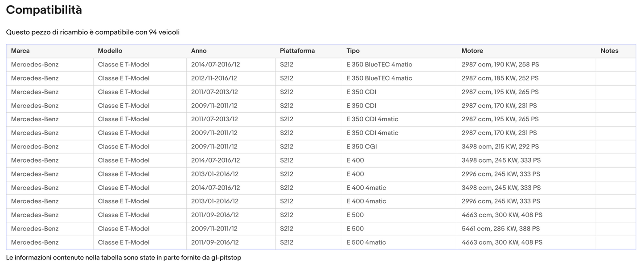This screenshot has width=644, height=267.
Task: Click the gl-pitstop information note
Action: pyautogui.click(x=123, y=258)
